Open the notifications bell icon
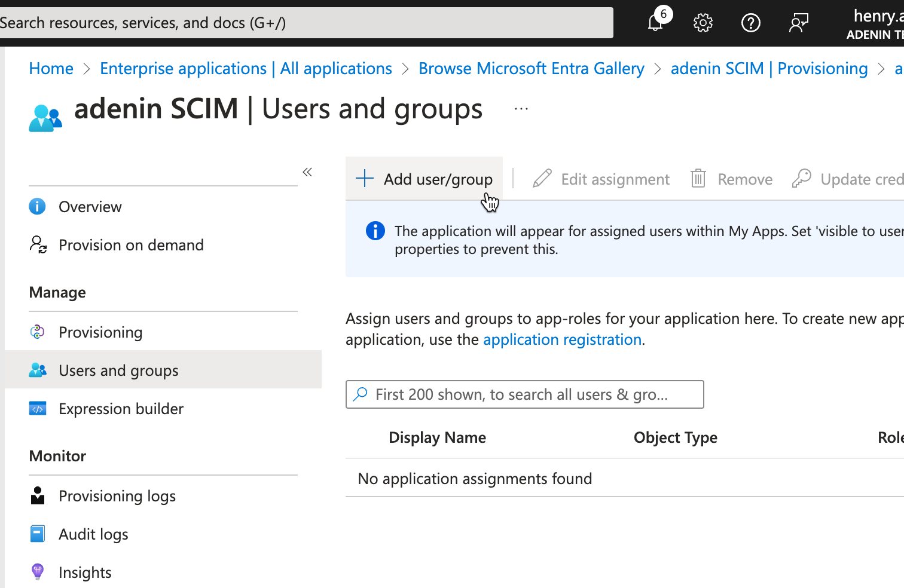The image size is (904, 588). click(656, 23)
